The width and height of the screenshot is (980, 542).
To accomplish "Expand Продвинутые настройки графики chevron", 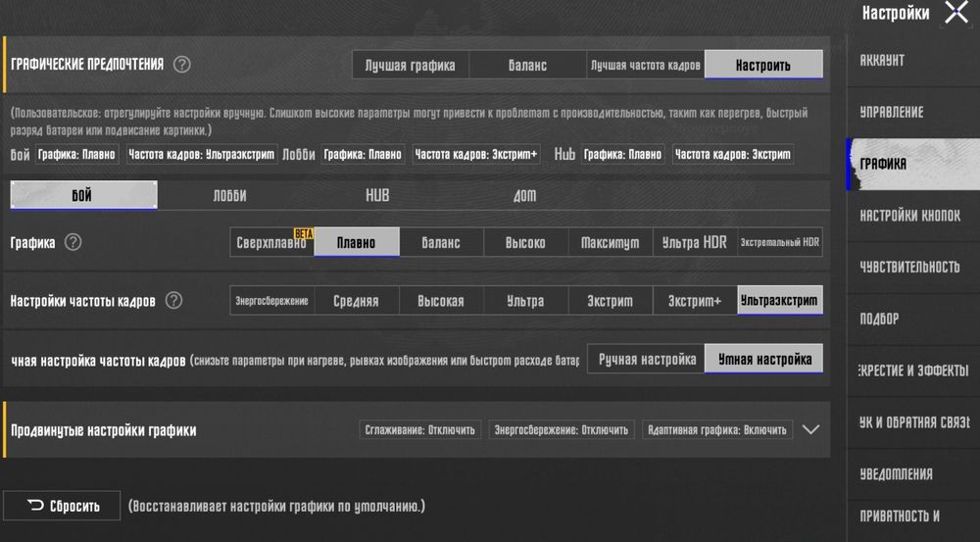I will click(810, 429).
